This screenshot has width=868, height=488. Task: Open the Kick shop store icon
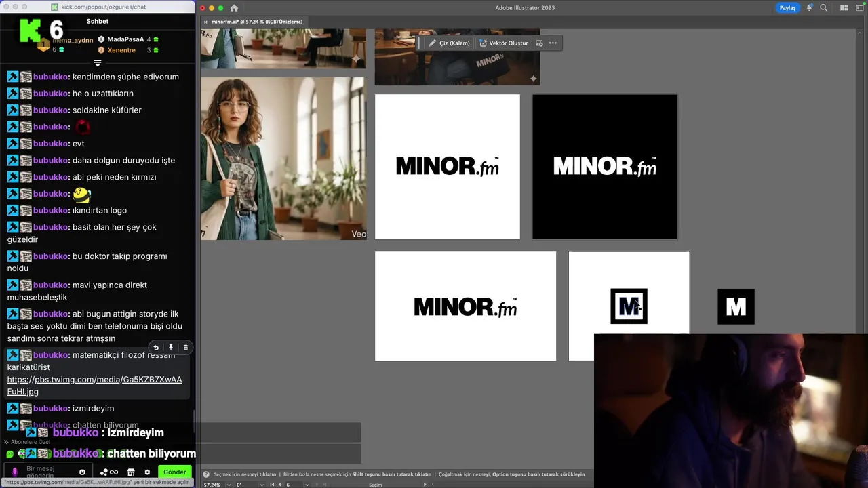pos(131,472)
